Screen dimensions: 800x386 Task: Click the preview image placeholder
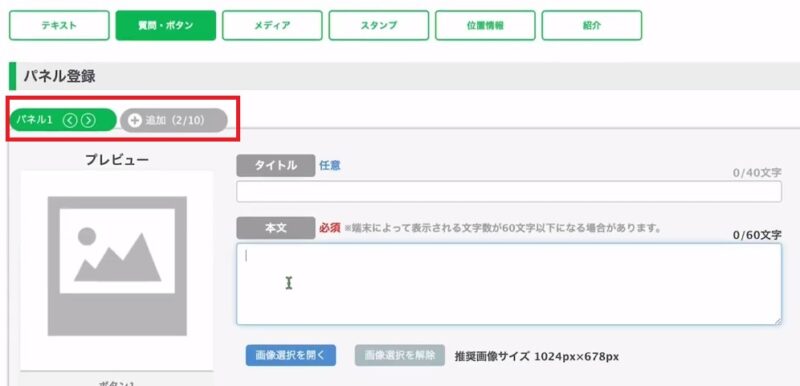[117, 266]
